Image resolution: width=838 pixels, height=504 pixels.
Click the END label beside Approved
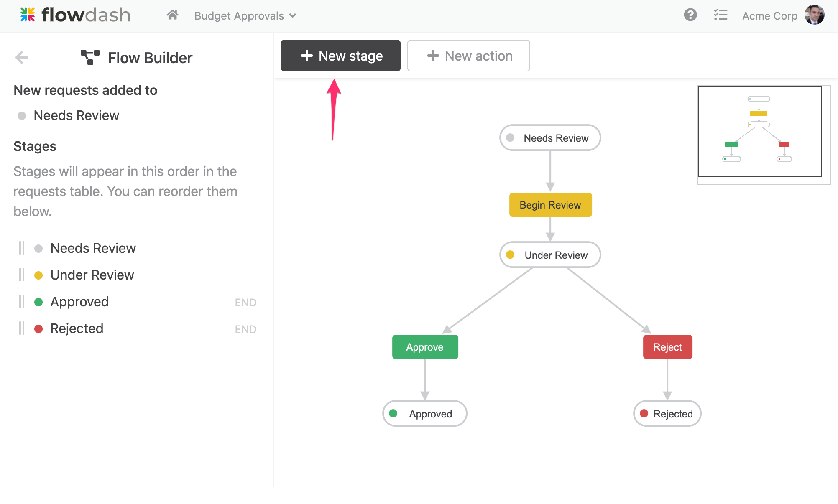coord(245,303)
